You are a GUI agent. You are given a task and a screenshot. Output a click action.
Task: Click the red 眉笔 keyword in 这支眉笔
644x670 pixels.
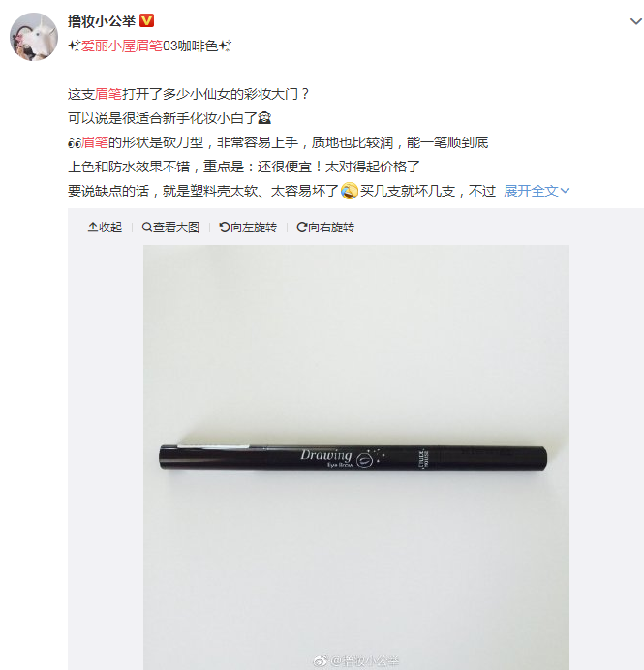[108, 94]
